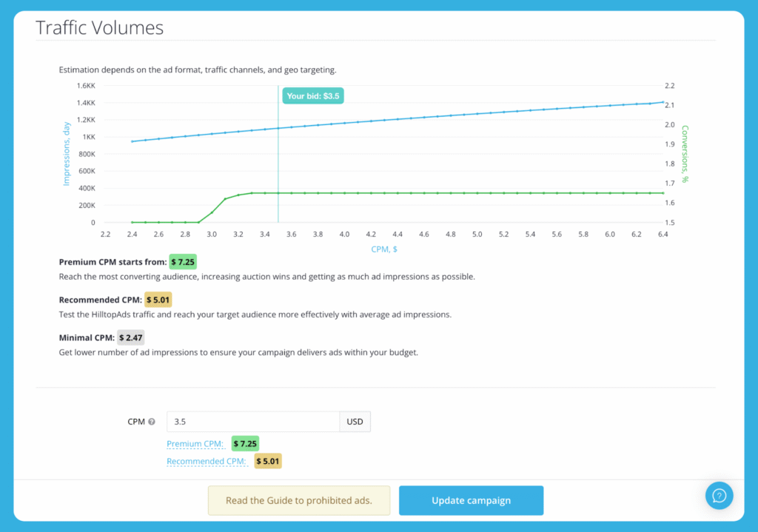Image resolution: width=758 pixels, height=532 pixels.
Task: Click the last point of the blue impressions line
Action: tap(663, 102)
